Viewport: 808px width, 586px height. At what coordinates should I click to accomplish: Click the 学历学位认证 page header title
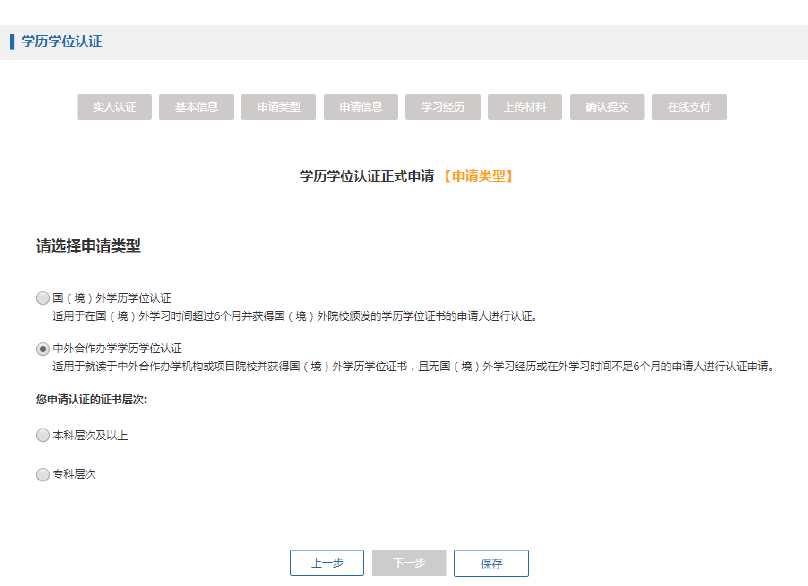[62, 42]
